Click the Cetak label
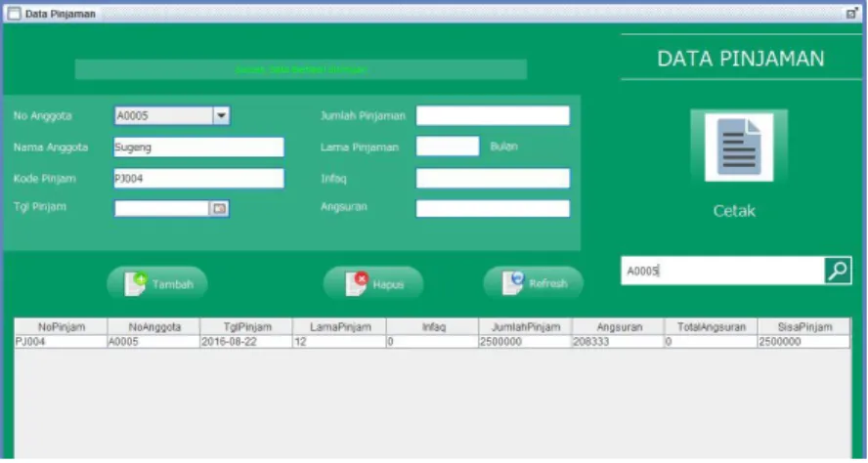The width and height of the screenshot is (868, 463). [734, 211]
